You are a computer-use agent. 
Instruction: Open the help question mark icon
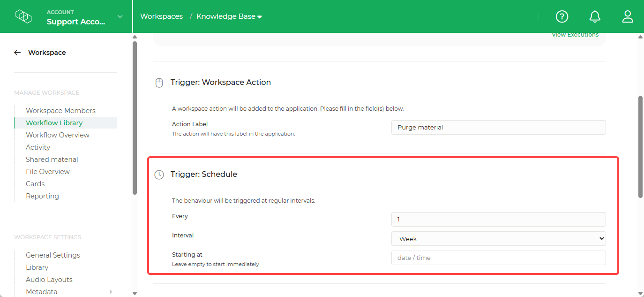[562, 16]
